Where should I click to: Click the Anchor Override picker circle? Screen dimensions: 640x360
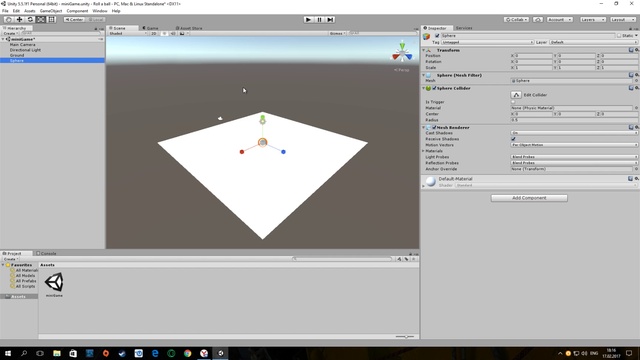click(636, 169)
